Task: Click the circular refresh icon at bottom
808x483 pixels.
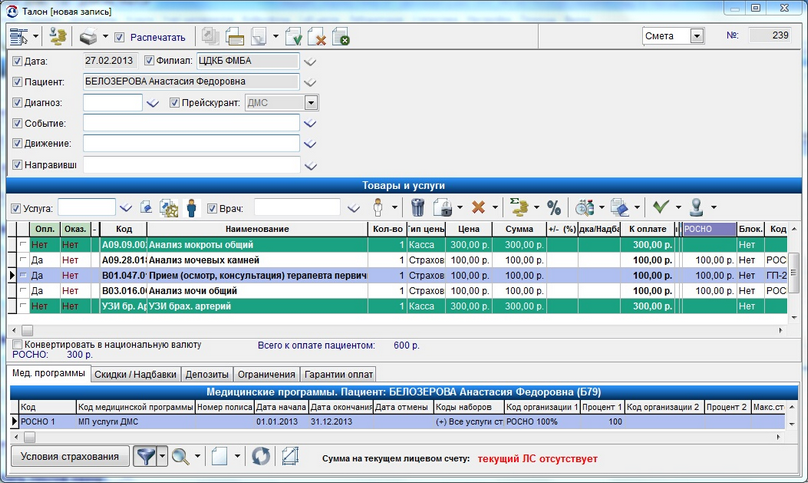Action: (x=261, y=456)
